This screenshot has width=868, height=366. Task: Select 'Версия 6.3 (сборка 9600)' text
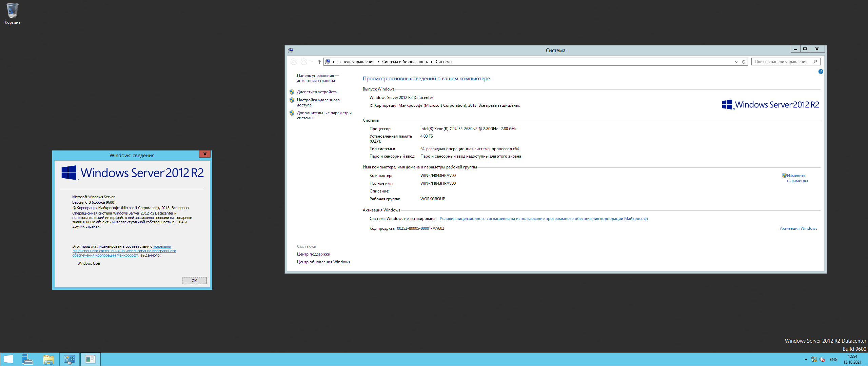[x=94, y=202]
